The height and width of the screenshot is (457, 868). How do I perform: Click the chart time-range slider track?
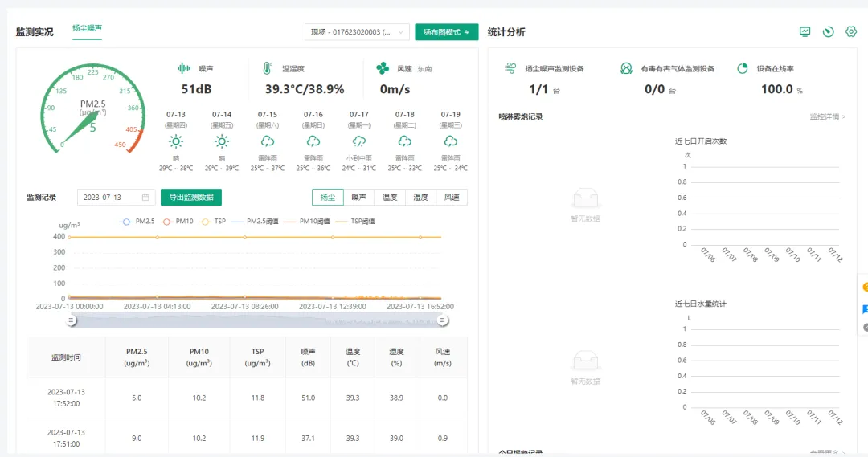256,320
